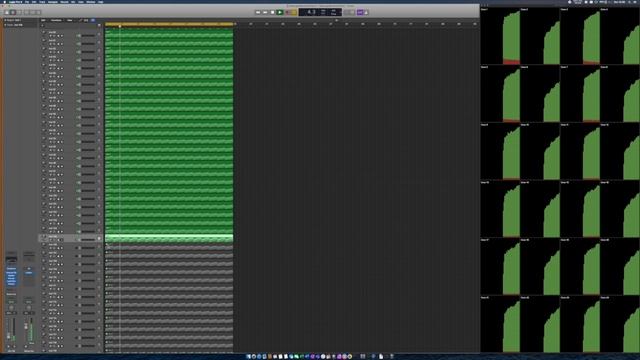
Task: Toggle the yellow Cycle mode button
Action: (x=294, y=12)
